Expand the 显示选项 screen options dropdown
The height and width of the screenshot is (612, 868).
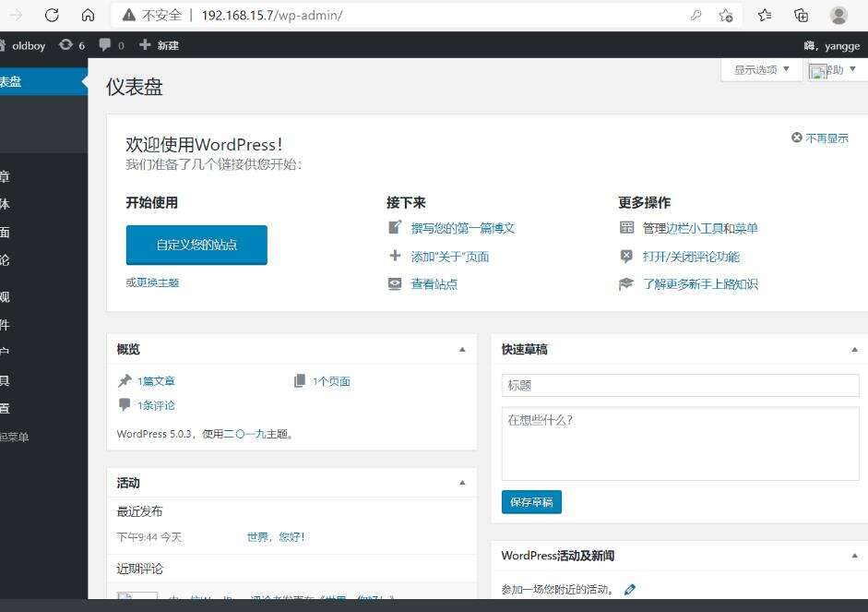pyautogui.click(x=762, y=70)
